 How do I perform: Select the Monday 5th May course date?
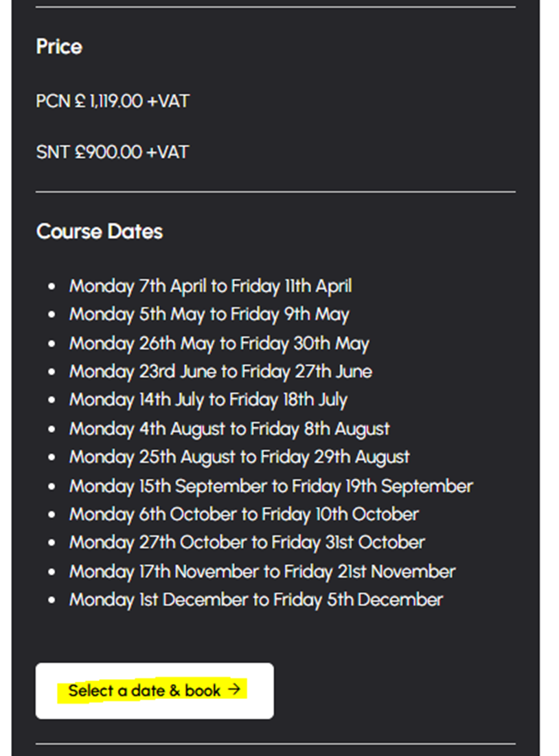pyautogui.click(x=209, y=315)
